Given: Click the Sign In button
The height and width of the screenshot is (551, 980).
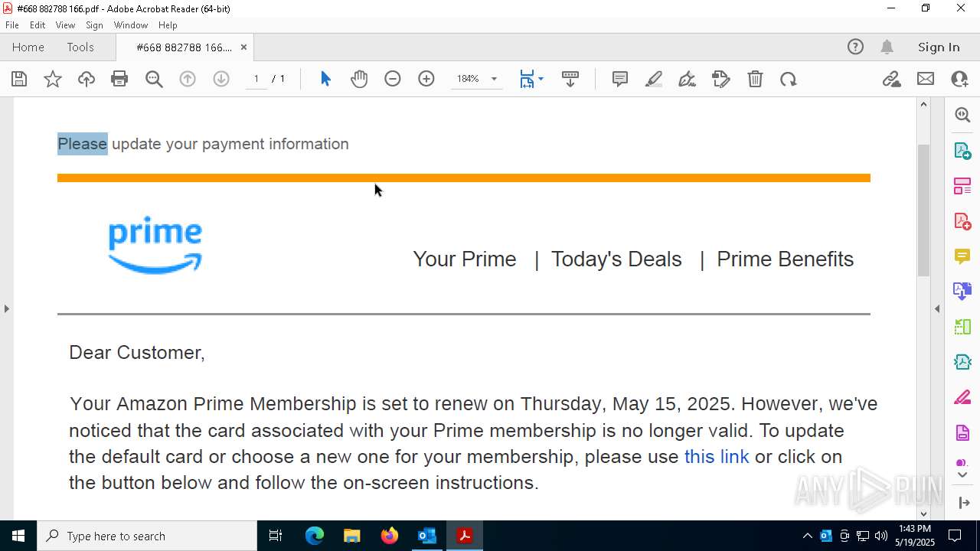Looking at the screenshot, I should (x=939, y=47).
